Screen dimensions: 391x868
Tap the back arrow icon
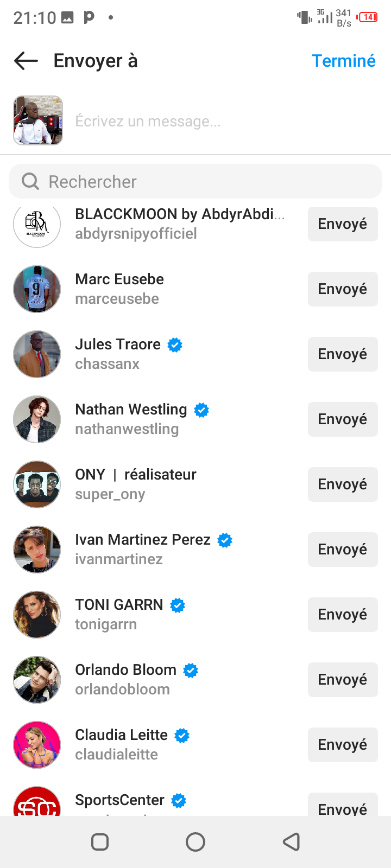[x=26, y=61]
